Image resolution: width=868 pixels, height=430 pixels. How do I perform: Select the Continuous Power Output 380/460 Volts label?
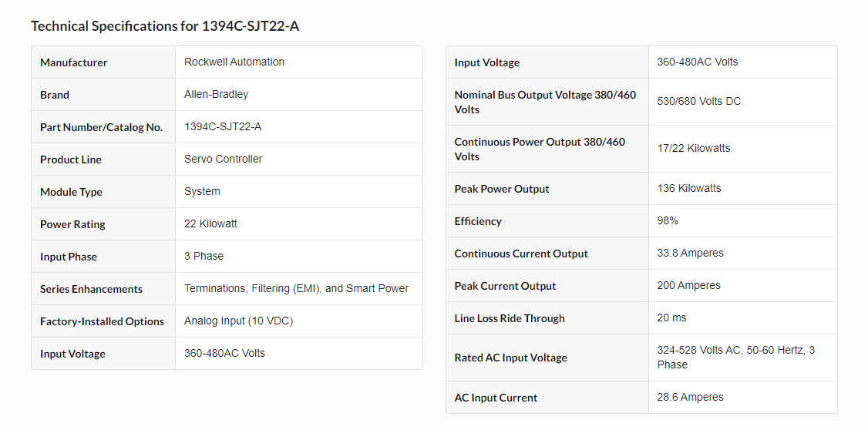(x=540, y=149)
